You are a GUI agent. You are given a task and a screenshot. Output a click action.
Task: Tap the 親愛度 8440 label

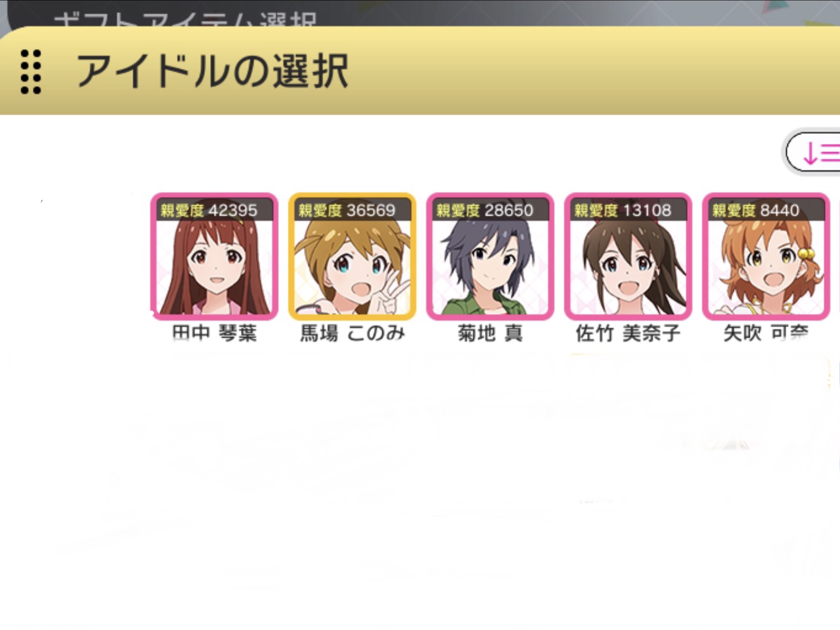point(756,210)
